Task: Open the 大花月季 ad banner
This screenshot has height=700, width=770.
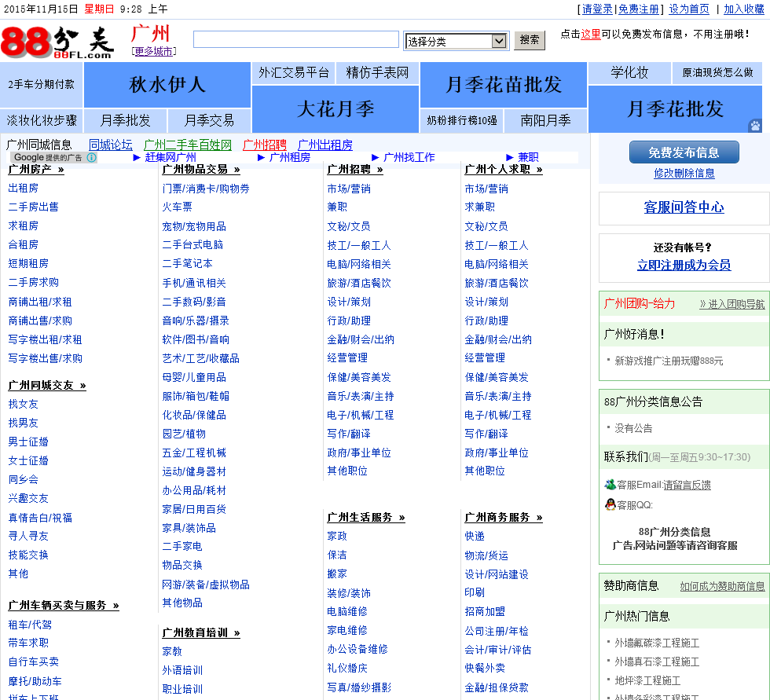Action: [x=335, y=109]
